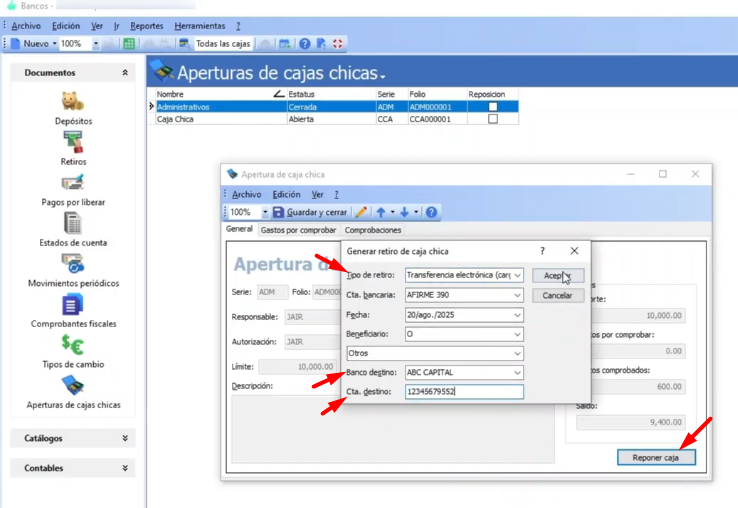Image resolution: width=738 pixels, height=508 pixels.
Task: Click the Cta. destino input field
Action: click(x=463, y=392)
